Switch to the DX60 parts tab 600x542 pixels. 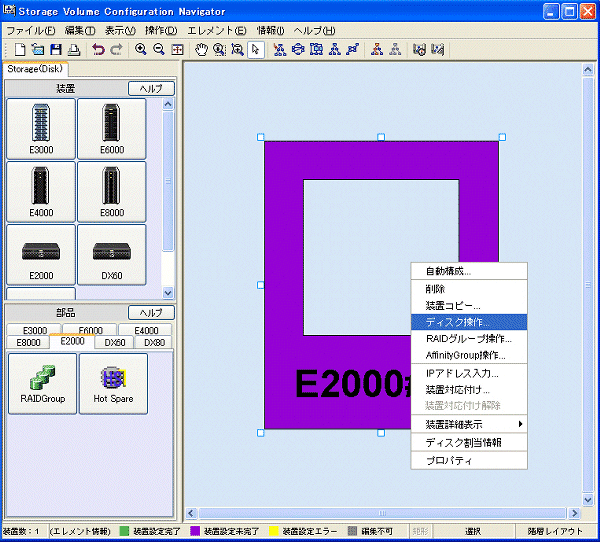(115, 342)
